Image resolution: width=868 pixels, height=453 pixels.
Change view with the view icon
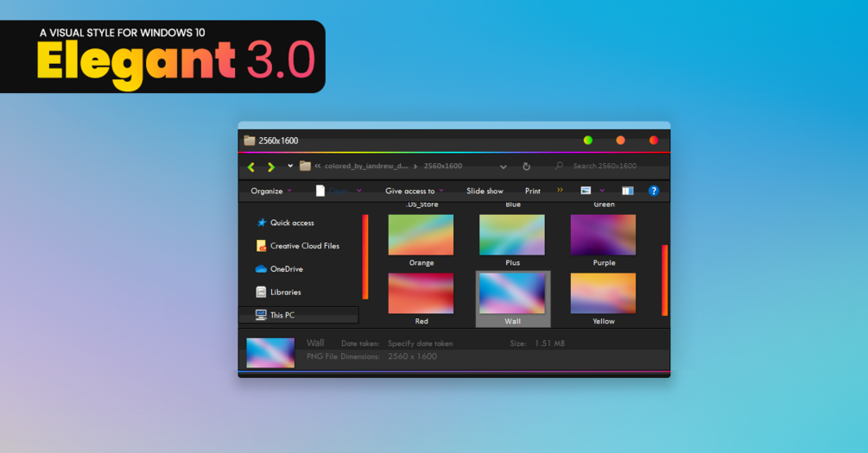[586, 191]
